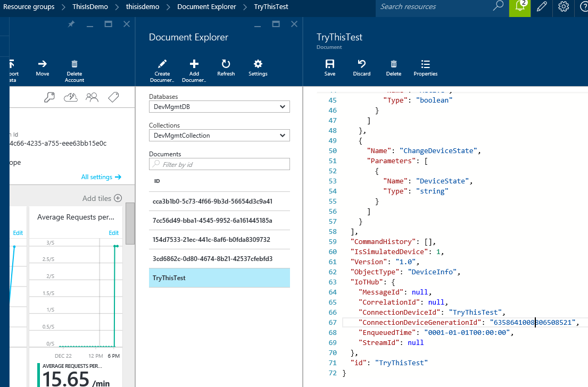Click Create Document pencil button
The image size is (588, 387).
click(162, 71)
